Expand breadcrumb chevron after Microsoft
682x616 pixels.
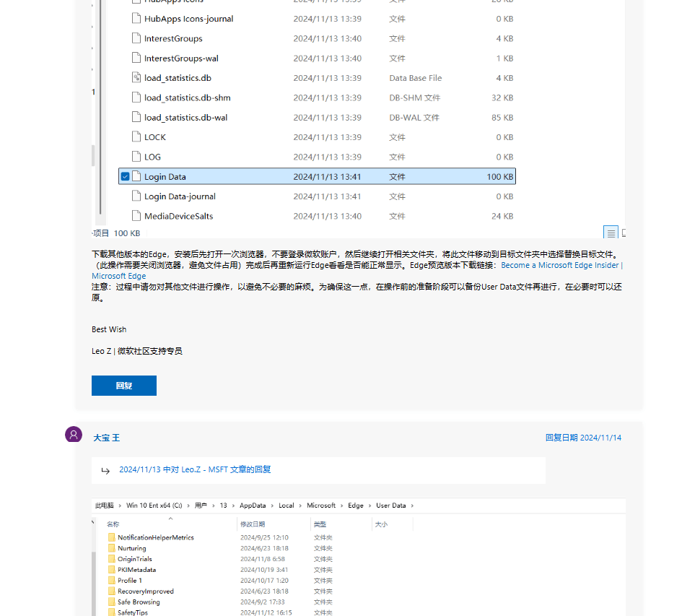(342, 506)
